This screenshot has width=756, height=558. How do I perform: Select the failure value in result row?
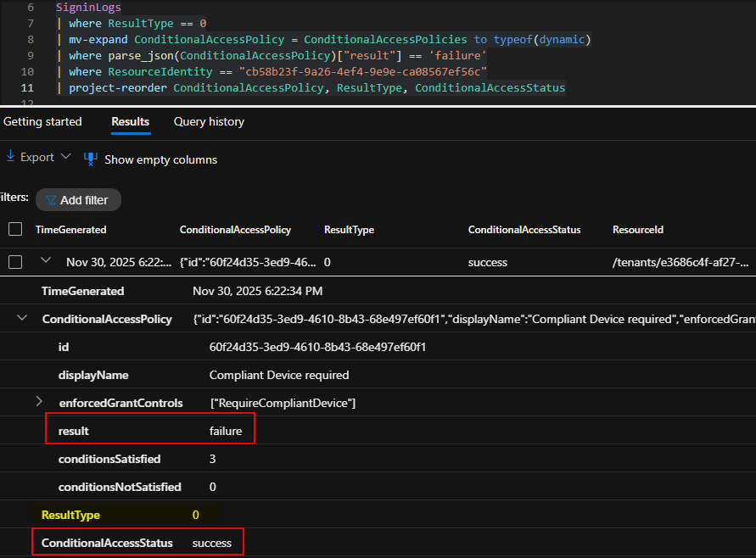coord(226,431)
